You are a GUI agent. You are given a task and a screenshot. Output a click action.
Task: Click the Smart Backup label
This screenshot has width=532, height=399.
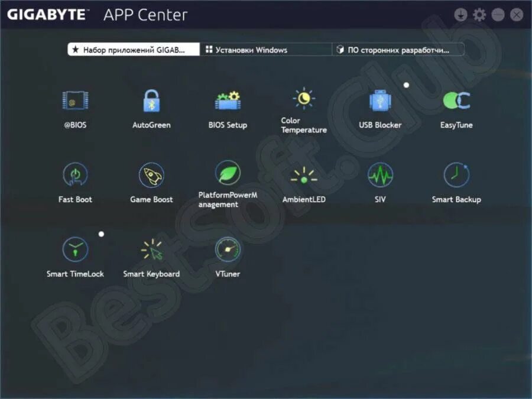(456, 200)
